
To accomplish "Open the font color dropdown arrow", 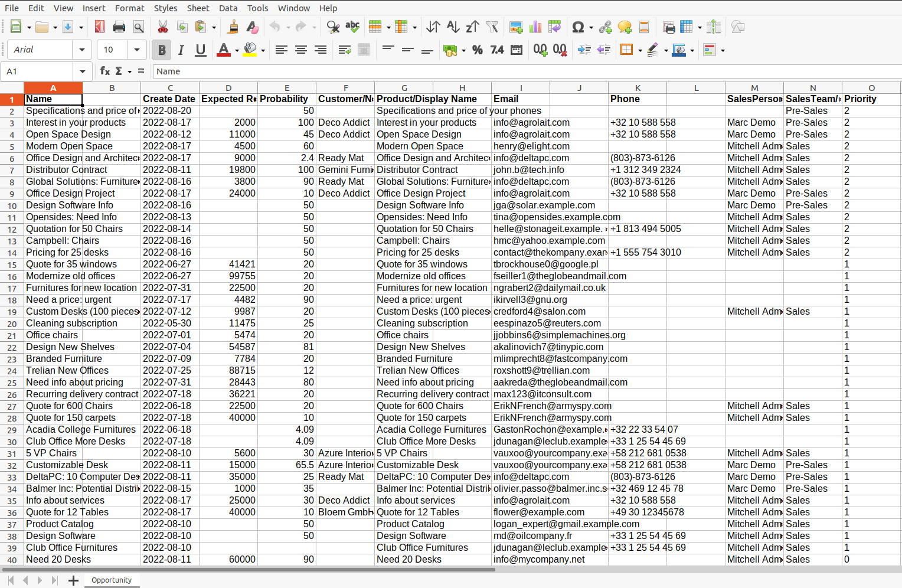I will pyautogui.click(x=237, y=50).
